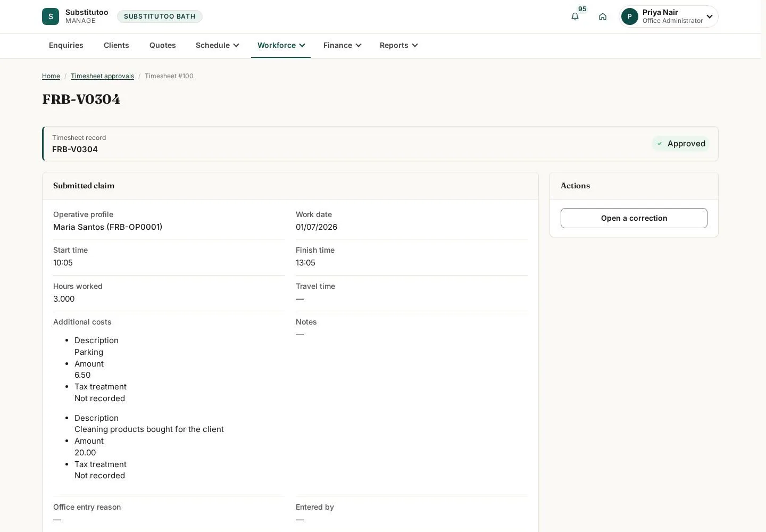766x532 pixels.
Task: Click the Approved status checkmark badge
Action: pyautogui.click(x=681, y=144)
